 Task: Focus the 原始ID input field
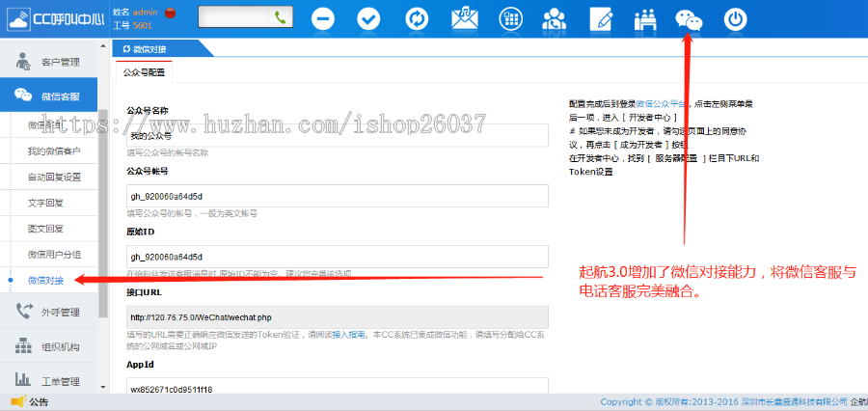pos(338,257)
